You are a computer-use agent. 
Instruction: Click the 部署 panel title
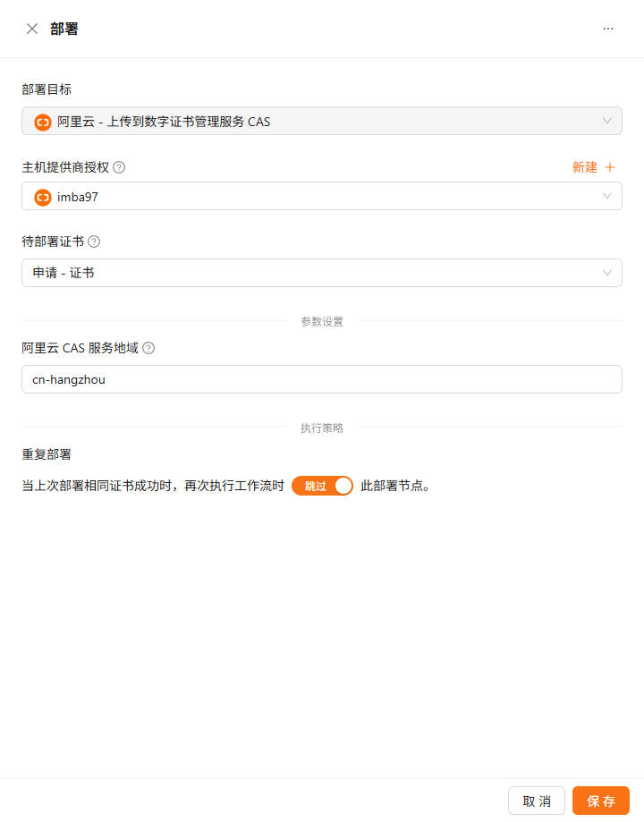tap(64, 29)
